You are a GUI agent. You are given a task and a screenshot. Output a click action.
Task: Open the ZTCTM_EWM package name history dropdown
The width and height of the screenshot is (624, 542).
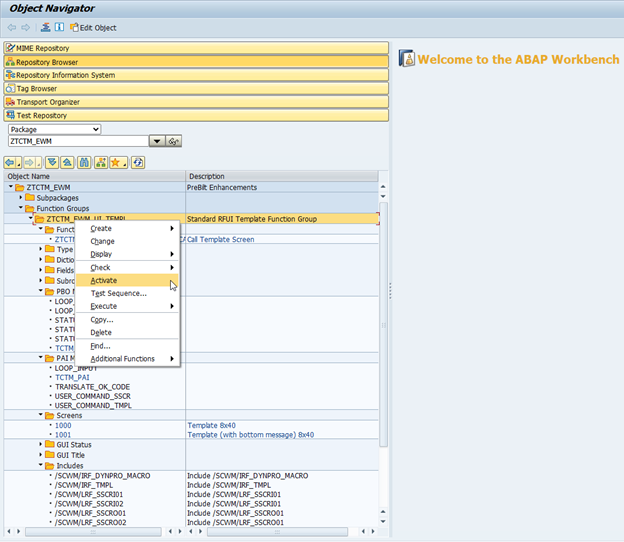tap(156, 142)
